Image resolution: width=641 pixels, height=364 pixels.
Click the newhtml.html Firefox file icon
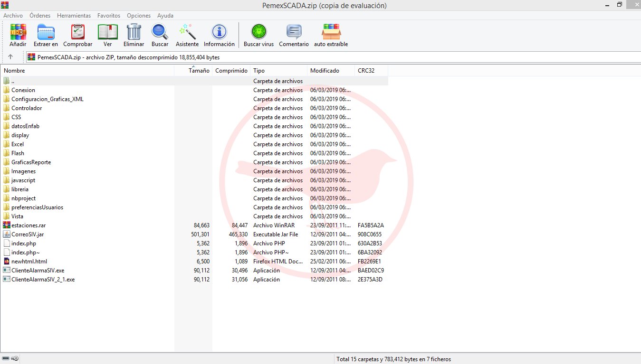(6, 261)
